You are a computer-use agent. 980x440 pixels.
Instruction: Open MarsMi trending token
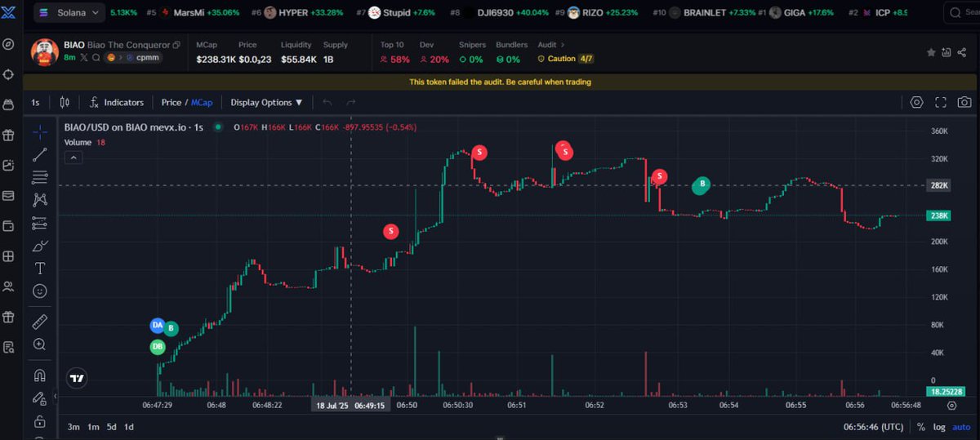tap(199, 13)
